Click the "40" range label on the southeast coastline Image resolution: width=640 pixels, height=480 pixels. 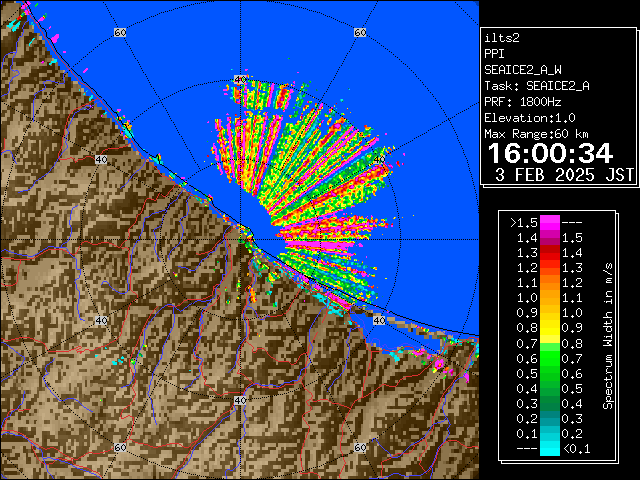379,320
